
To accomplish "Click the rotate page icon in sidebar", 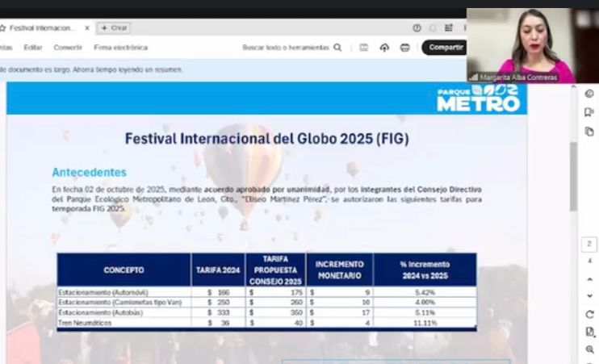I will (589, 314).
